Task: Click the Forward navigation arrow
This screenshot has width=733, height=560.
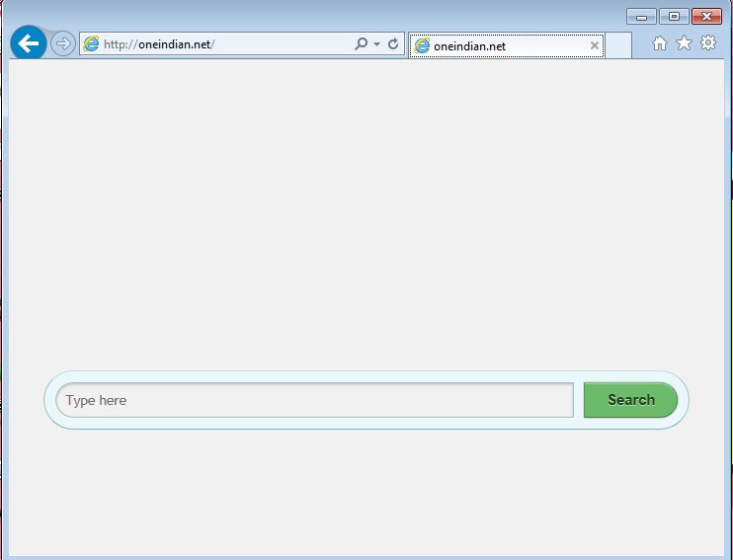Action: 62,43
